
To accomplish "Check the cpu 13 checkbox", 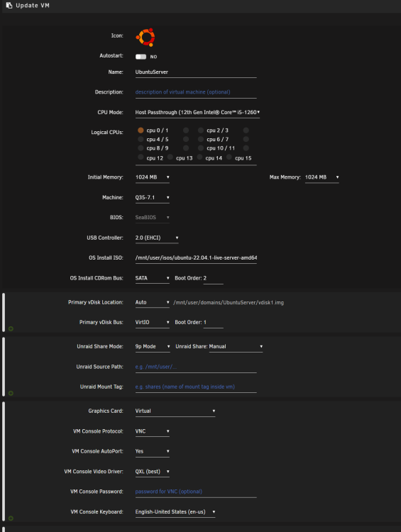I will pos(170,157).
